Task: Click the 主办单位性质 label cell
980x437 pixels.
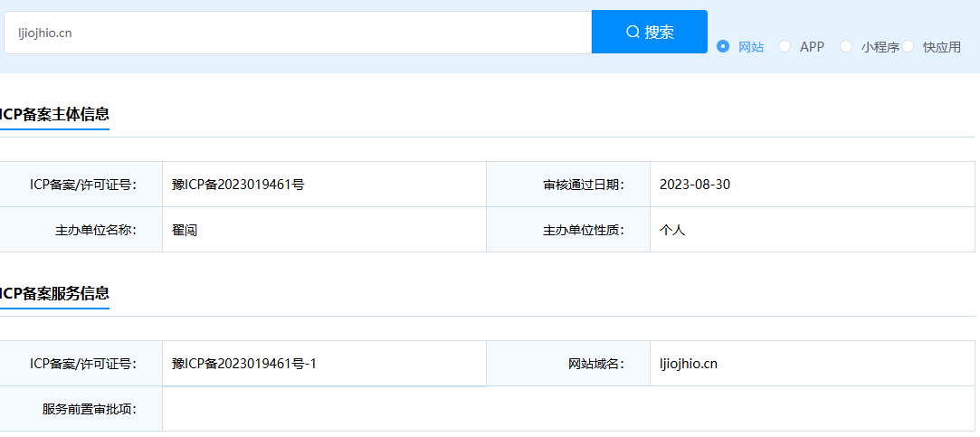Action: tap(582, 230)
